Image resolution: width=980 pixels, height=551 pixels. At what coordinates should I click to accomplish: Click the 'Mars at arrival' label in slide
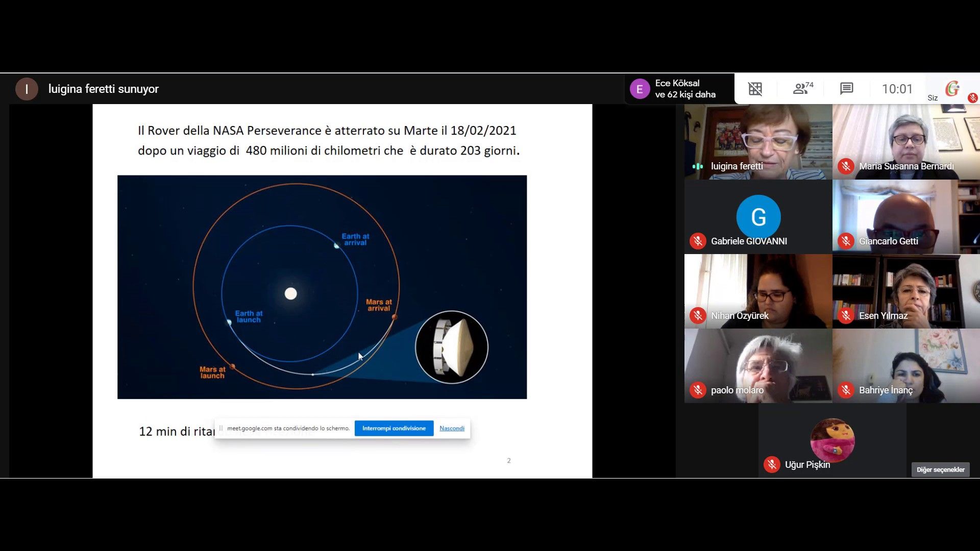[379, 305]
